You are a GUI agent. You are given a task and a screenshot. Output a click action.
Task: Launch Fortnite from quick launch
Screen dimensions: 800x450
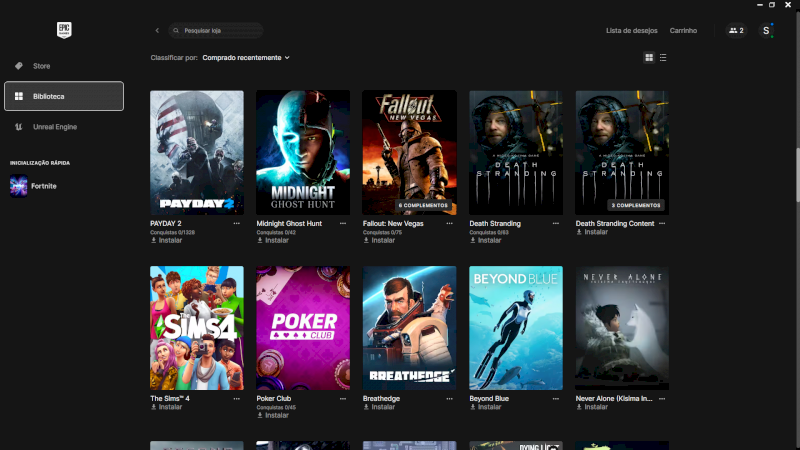tap(43, 186)
